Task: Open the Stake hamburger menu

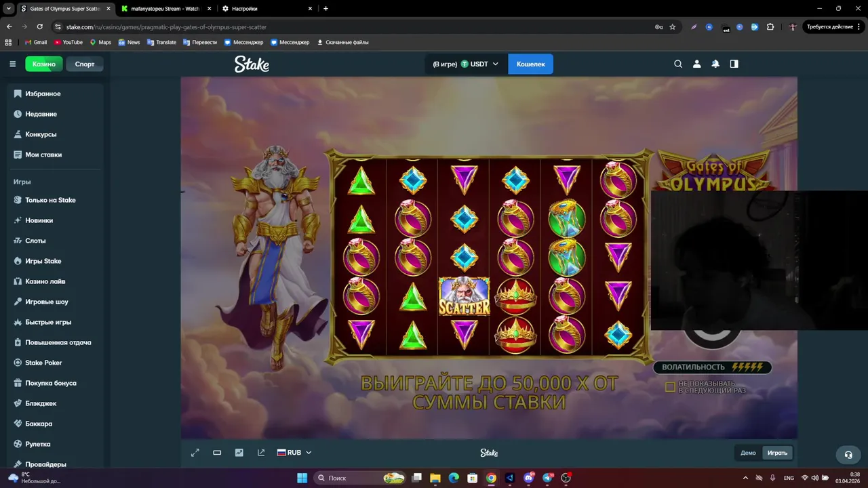Action: pyautogui.click(x=12, y=64)
